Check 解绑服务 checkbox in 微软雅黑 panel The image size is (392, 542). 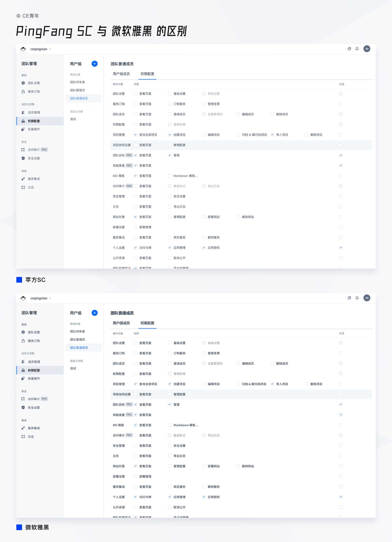point(204,487)
